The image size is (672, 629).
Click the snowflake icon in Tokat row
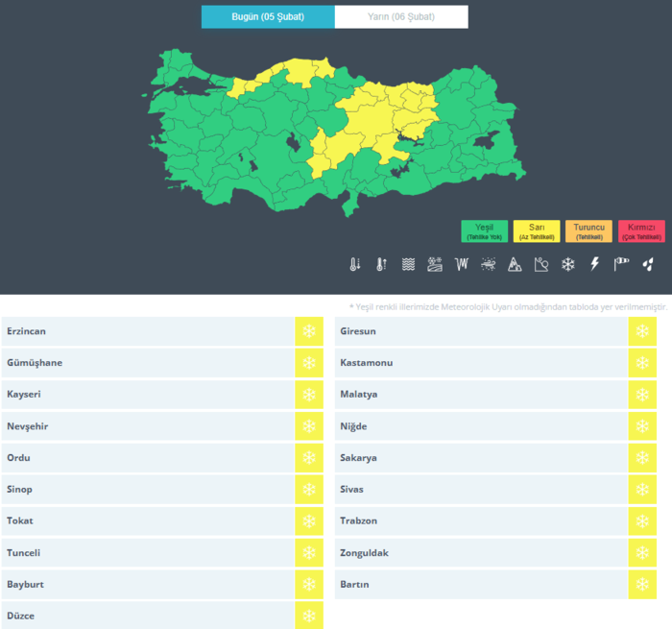(309, 520)
